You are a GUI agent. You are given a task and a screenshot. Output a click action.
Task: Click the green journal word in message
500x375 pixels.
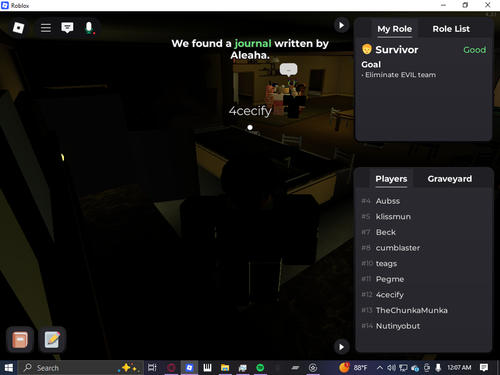253,44
